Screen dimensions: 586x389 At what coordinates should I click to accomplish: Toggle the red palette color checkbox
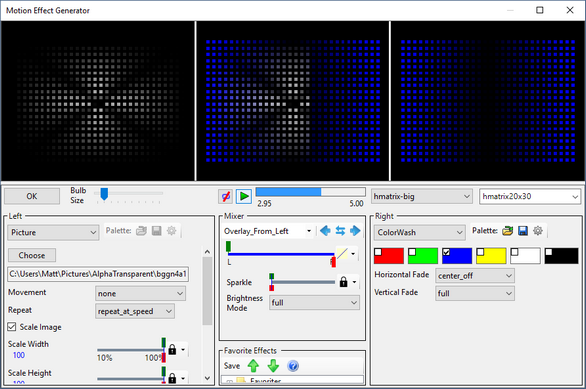pos(378,252)
